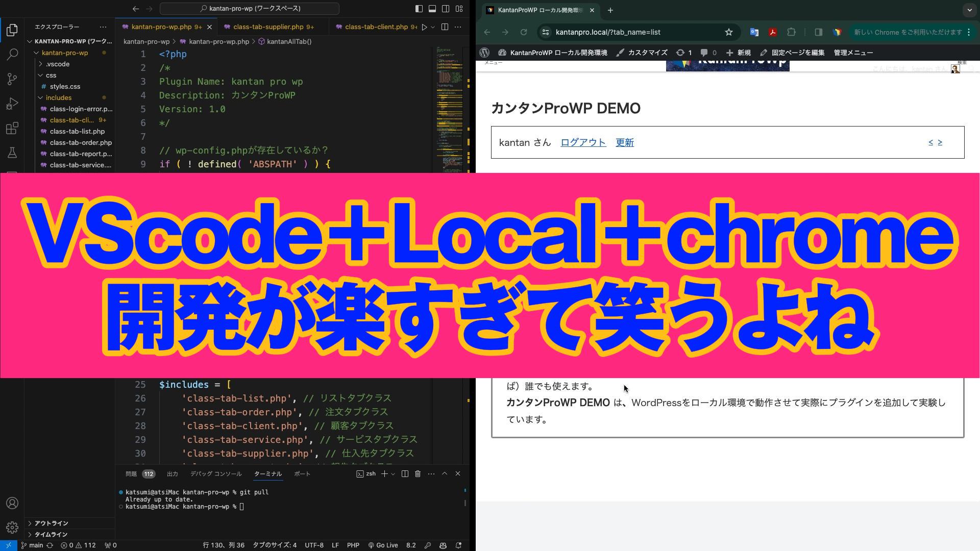Image resolution: width=980 pixels, height=551 pixels.
Task: Click the 更新 link next to ログアウト
Action: [625, 142]
